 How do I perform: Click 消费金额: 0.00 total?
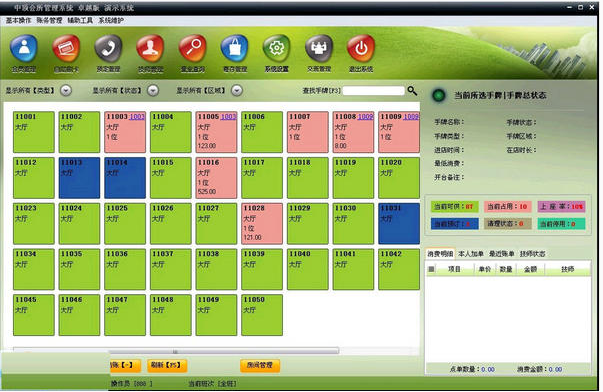540,369
